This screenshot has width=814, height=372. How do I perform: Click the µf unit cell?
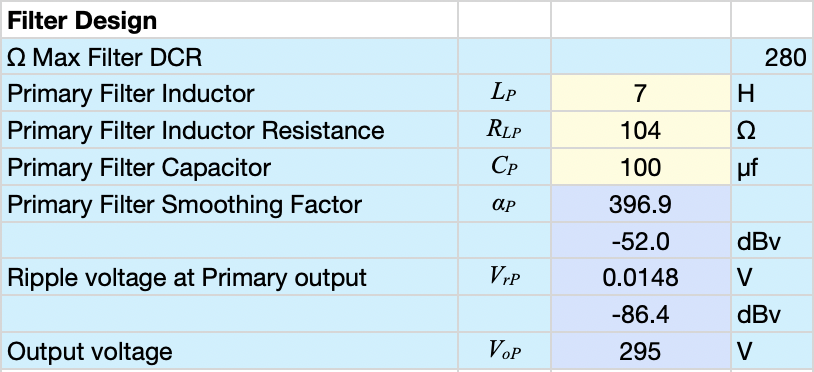772,167
